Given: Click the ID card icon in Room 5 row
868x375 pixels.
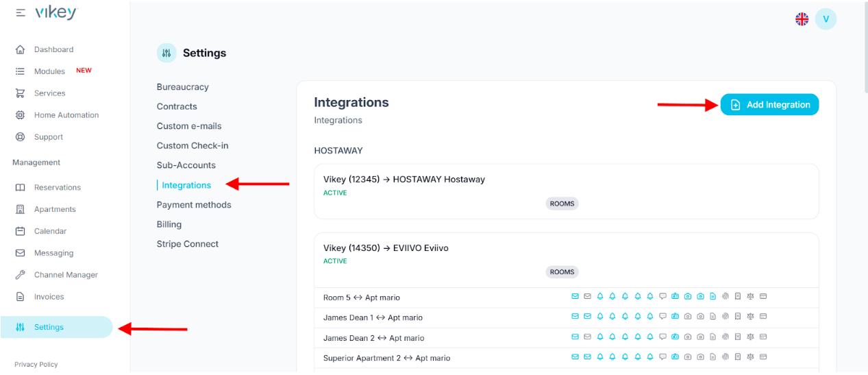Looking at the screenshot, I should (x=675, y=296).
